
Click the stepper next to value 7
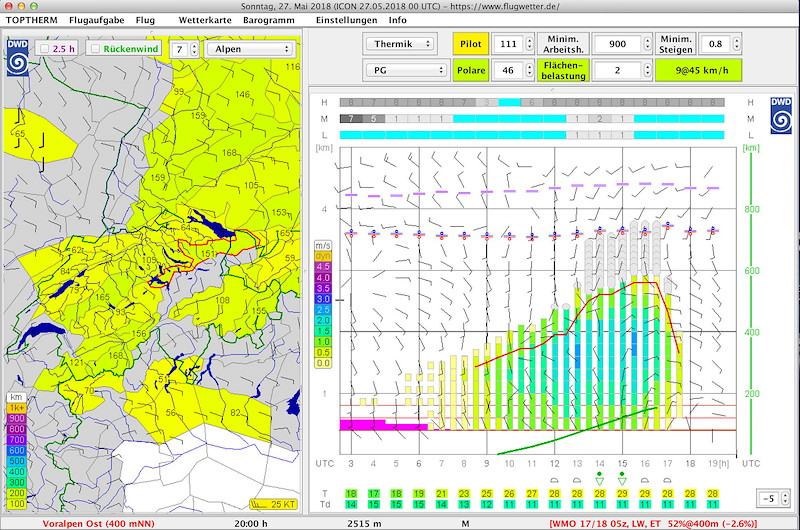tap(194, 49)
